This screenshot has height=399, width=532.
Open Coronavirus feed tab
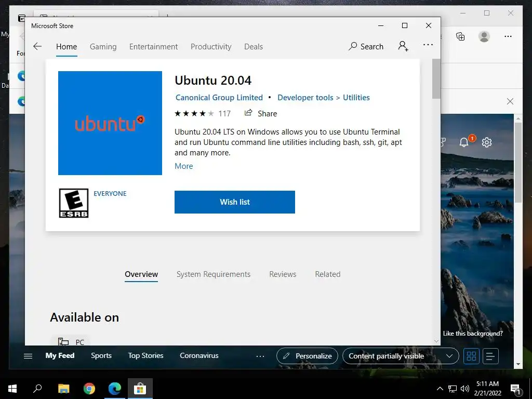pyautogui.click(x=199, y=355)
